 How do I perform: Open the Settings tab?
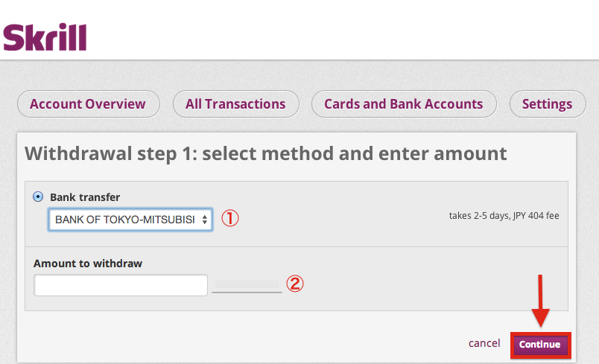coord(547,104)
